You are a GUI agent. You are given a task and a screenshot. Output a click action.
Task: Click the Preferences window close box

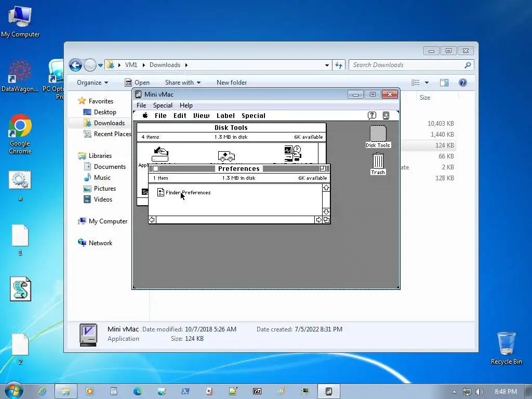155,169
